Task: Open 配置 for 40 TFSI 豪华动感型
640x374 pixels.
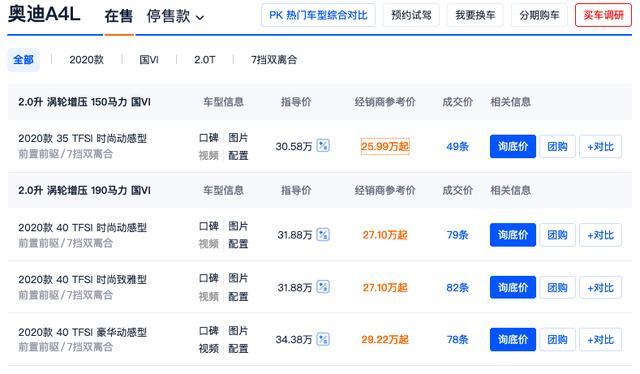Action: (238, 349)
